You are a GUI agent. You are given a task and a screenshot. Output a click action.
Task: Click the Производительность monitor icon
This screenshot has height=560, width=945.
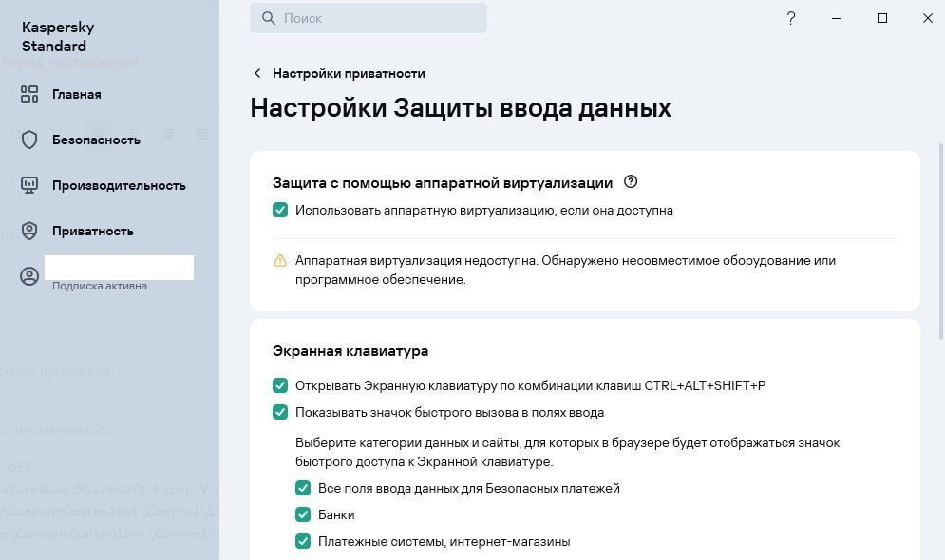[x=28, y=185]
